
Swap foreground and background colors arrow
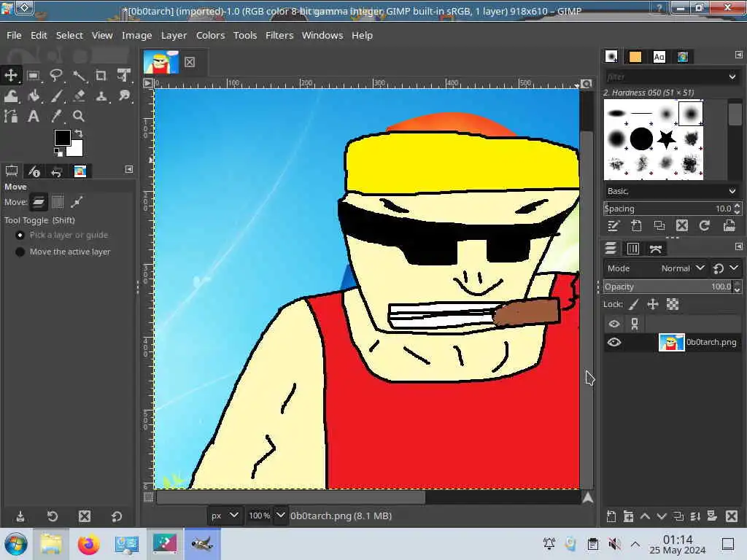[78, 133]
